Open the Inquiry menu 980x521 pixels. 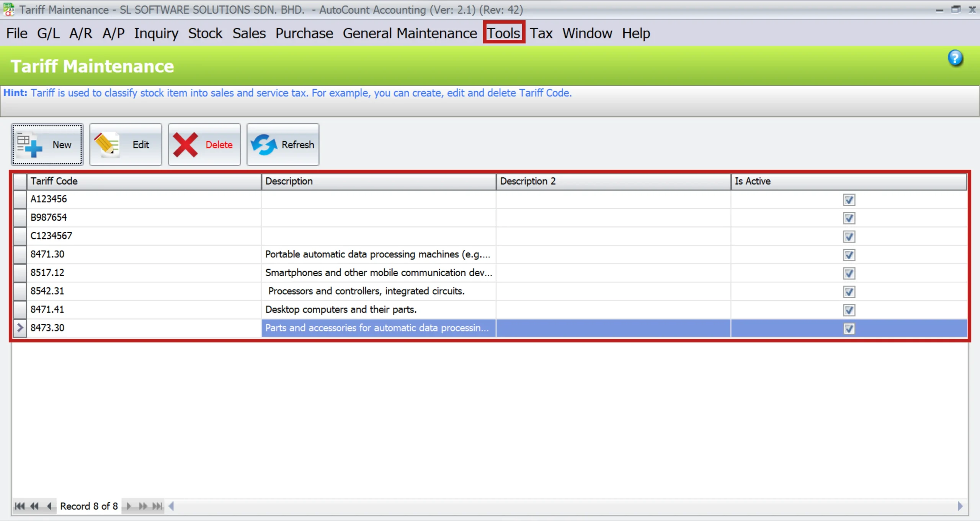pos(156,33)
